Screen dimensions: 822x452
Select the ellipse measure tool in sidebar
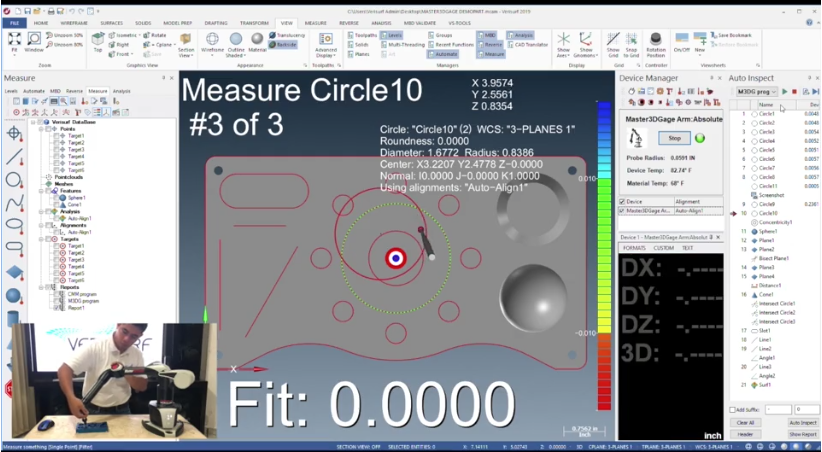pyautogui.click(x=14, y=225)
